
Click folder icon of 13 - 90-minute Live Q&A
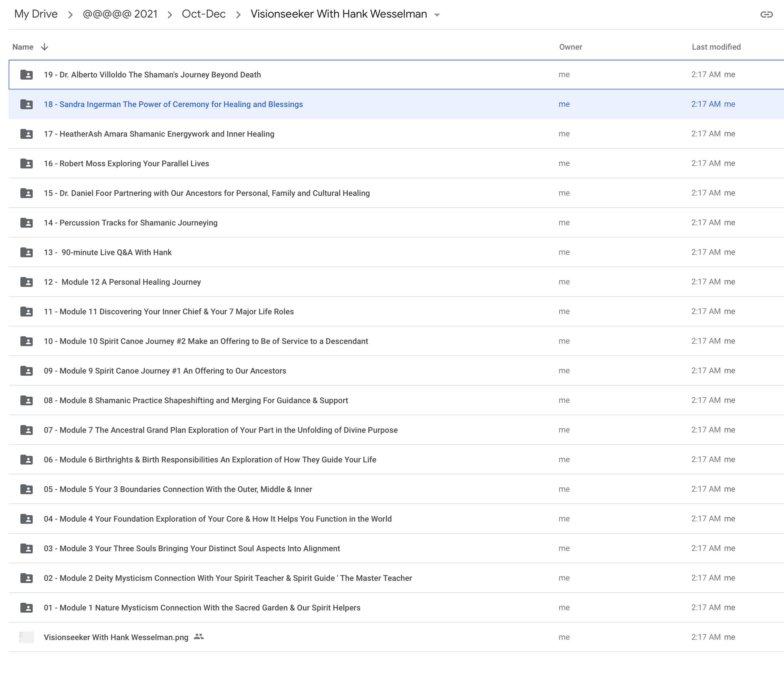27,252
